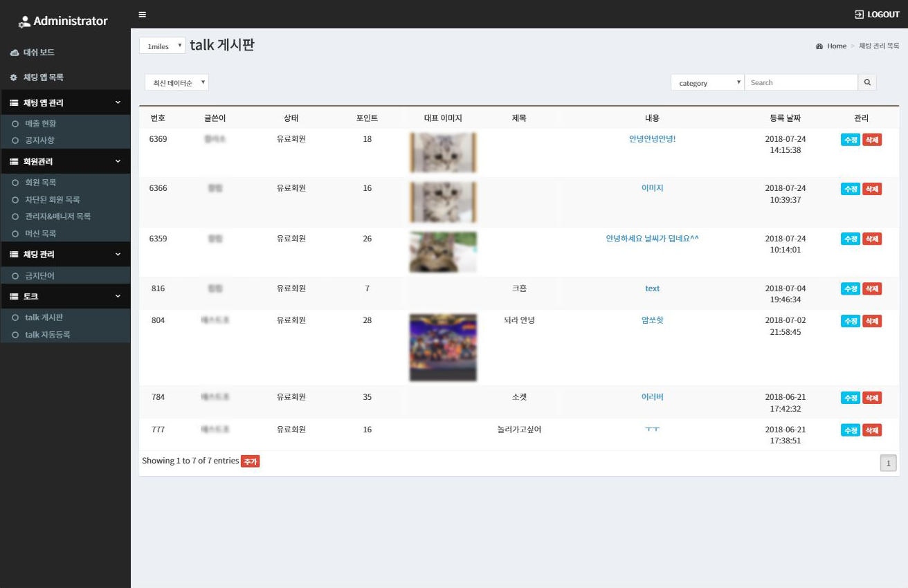Click the logout arrow icon

pyautogui.click(x=860, y=15)
